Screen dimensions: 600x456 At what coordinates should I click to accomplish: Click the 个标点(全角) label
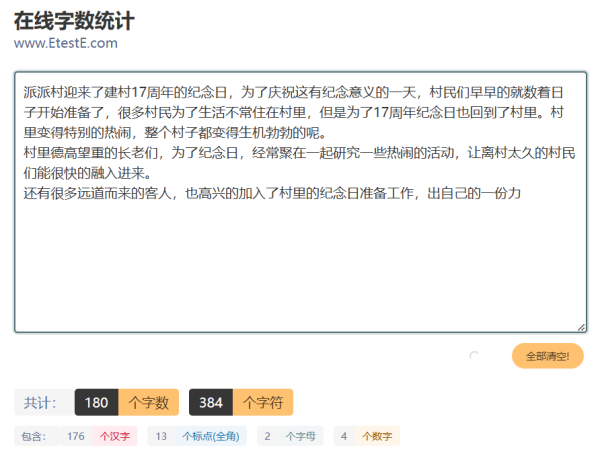[x=211, y=436]
